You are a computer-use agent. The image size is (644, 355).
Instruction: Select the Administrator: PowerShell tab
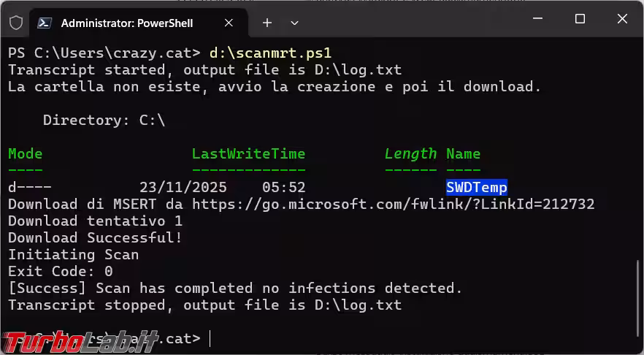coord(127,23)
